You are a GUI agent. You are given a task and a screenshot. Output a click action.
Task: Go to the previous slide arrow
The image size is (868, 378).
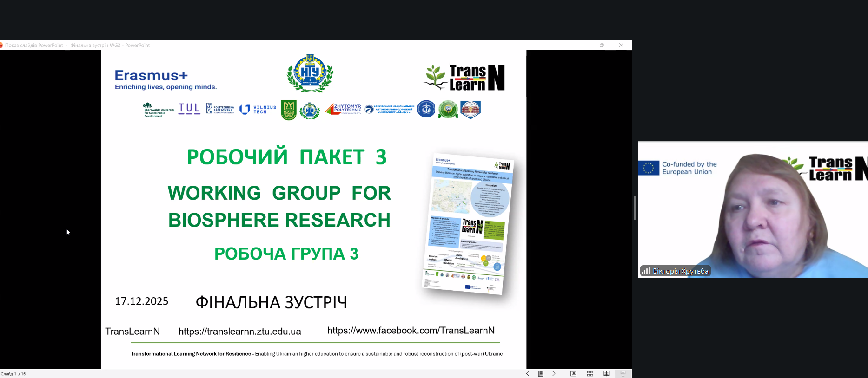point(528,374)
